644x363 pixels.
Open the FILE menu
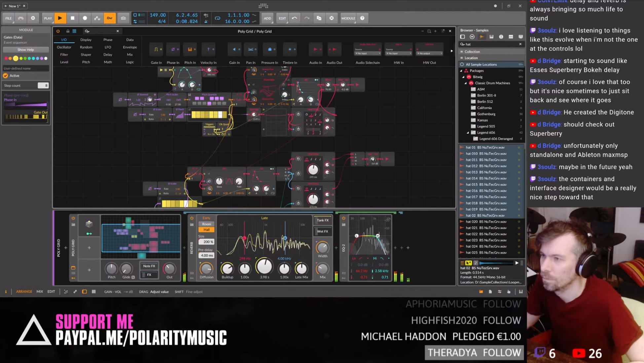pos(8,18)
